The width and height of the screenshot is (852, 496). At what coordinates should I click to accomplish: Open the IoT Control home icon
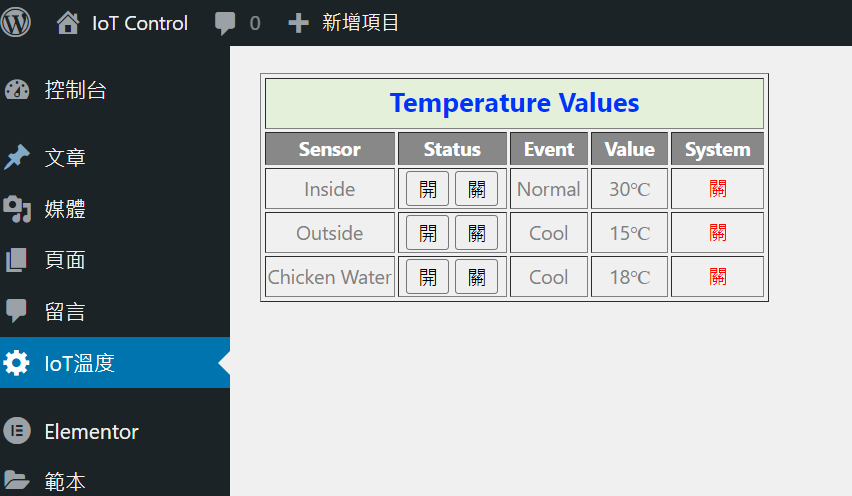(x=68, y=22)
